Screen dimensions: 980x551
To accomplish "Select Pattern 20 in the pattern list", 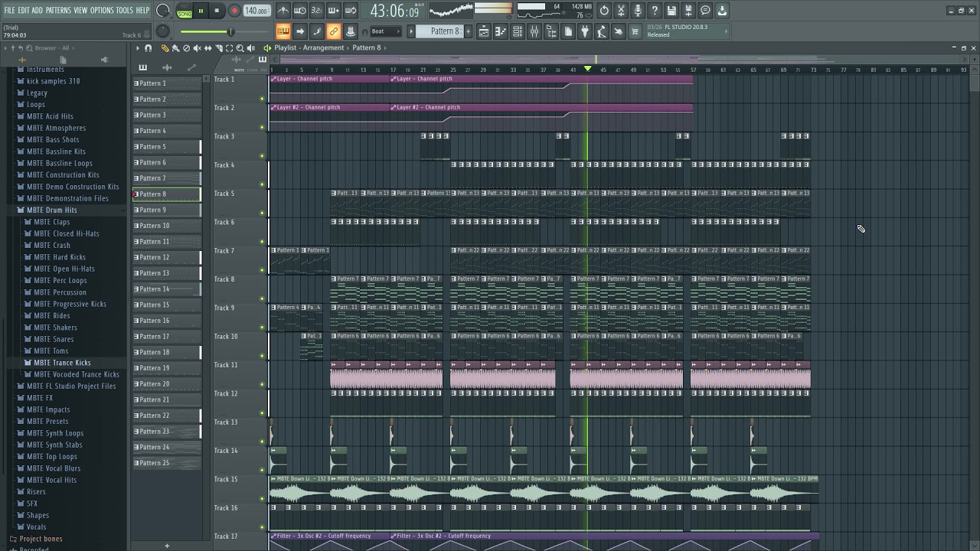I will tap(167, 384).
